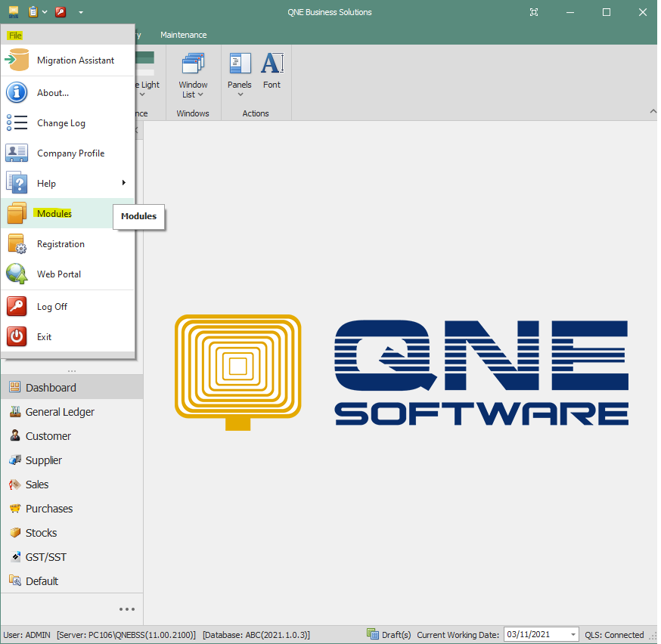Select Modules in the File menu
Viewport: 661px width, 644px height.
pos(54,214)
